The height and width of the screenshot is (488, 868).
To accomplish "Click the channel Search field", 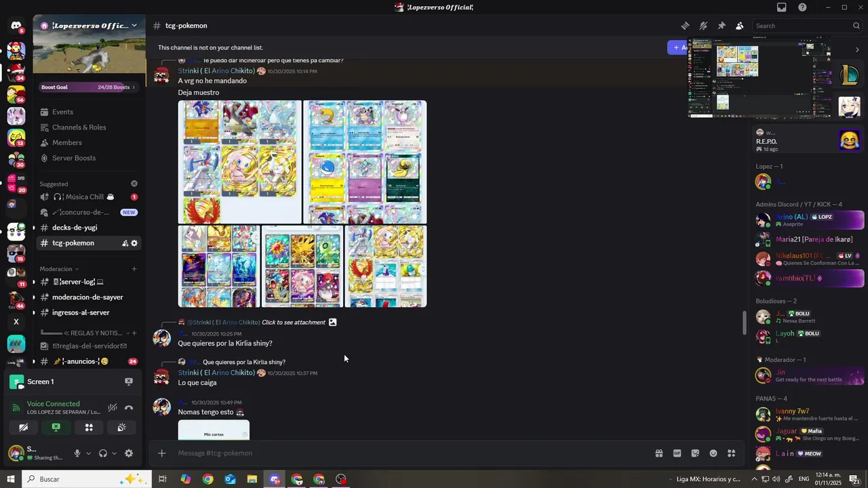I will pos(808,26).
